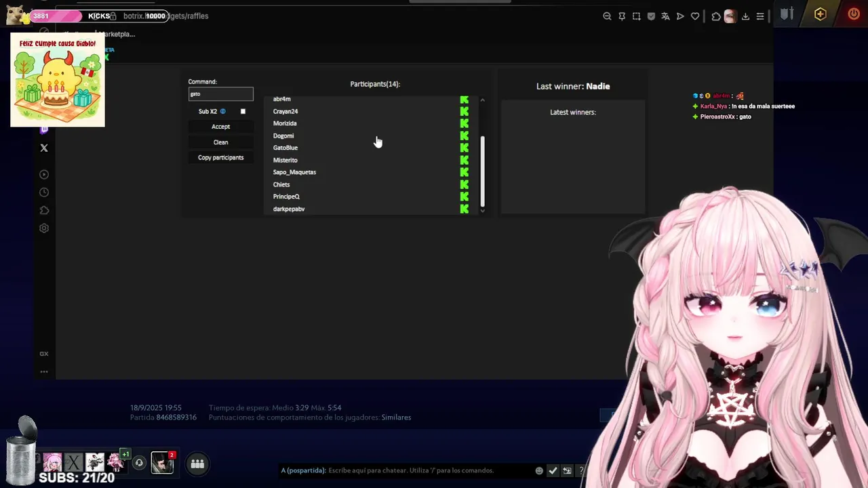Click the participants list scroll down arrow

point(483,211)
